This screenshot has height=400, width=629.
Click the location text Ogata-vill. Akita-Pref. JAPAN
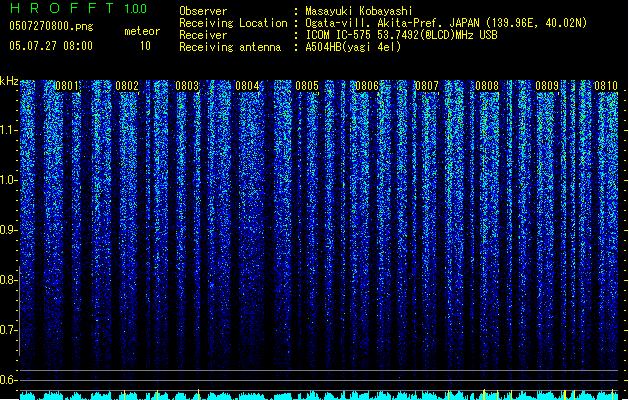(392, 23)
